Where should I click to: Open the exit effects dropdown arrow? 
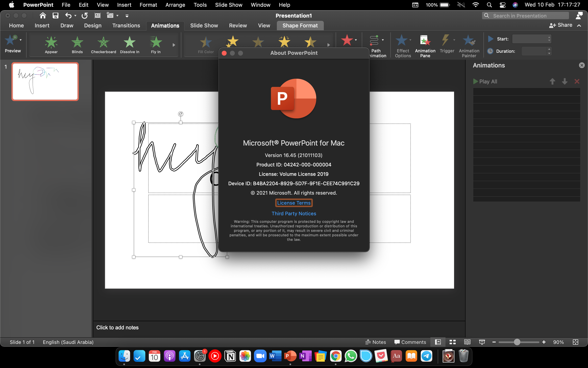click(356, 40)
